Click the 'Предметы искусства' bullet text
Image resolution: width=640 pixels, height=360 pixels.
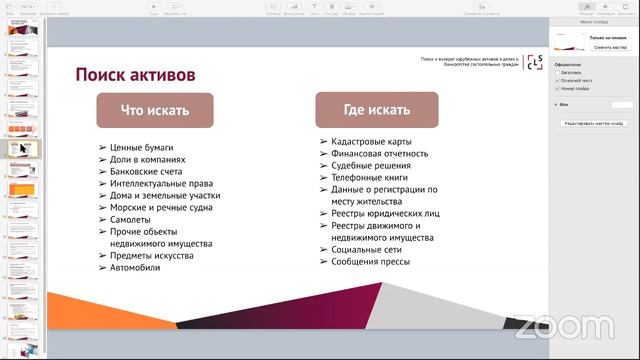point(152,256)
